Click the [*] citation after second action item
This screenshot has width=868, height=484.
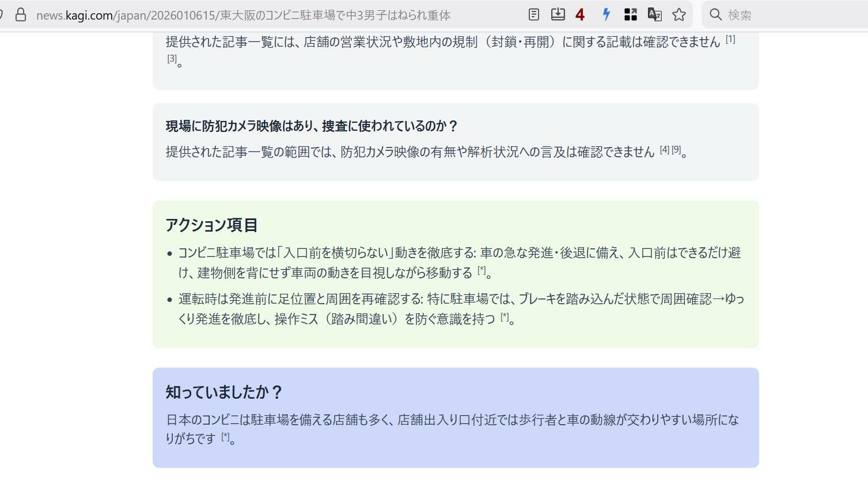(x=505, y=317)
